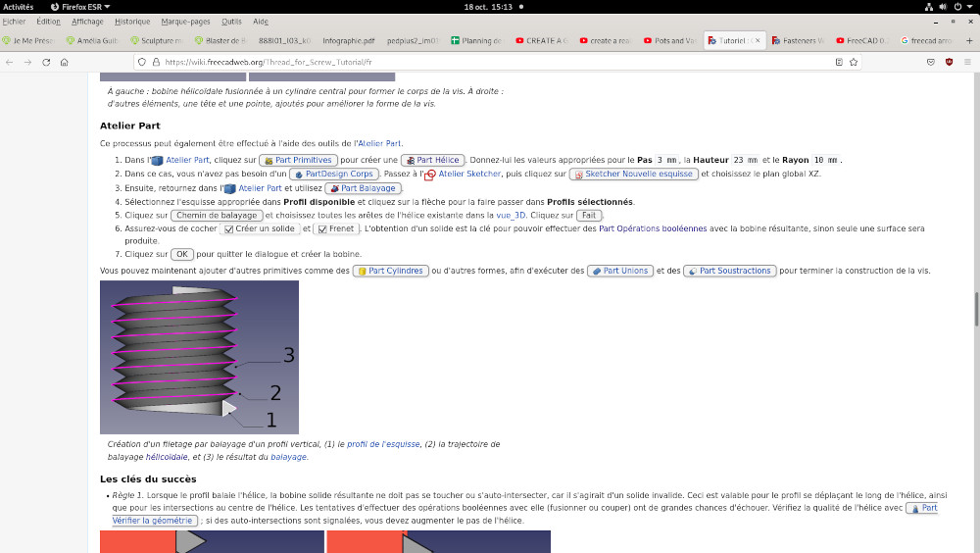Expand the Firefox ESR activity dropdown

coord(80,7)
